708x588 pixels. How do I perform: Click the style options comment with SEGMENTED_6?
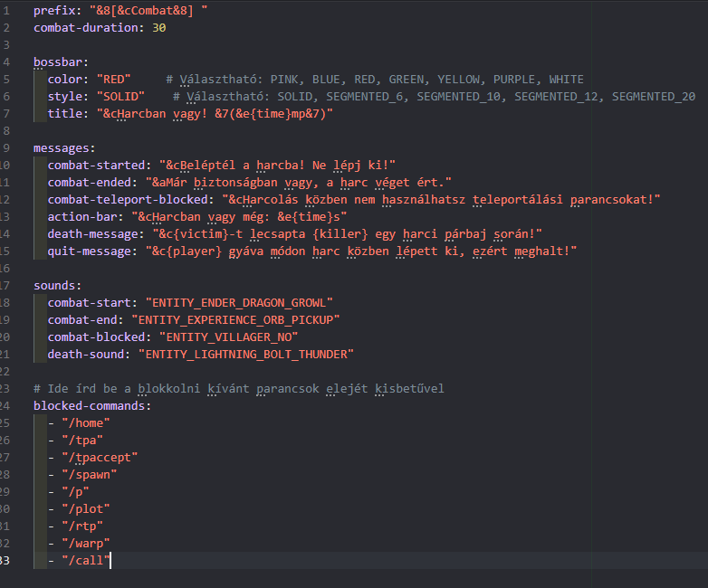coord(434,97)
